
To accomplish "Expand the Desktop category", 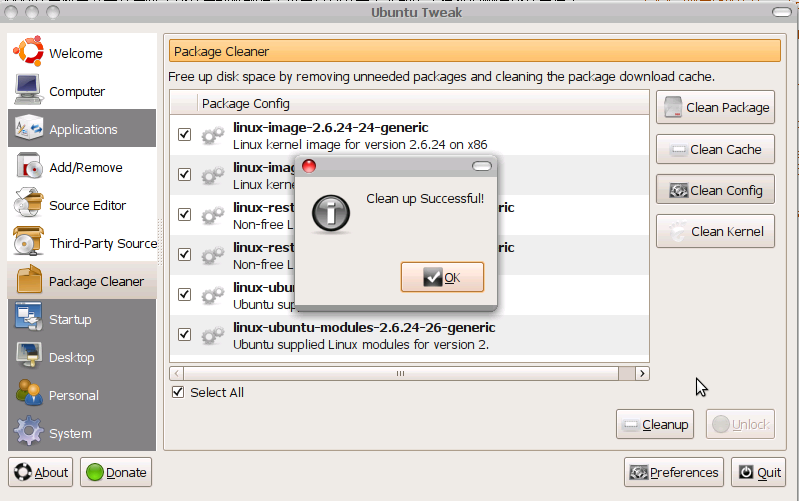I will 82,357.
